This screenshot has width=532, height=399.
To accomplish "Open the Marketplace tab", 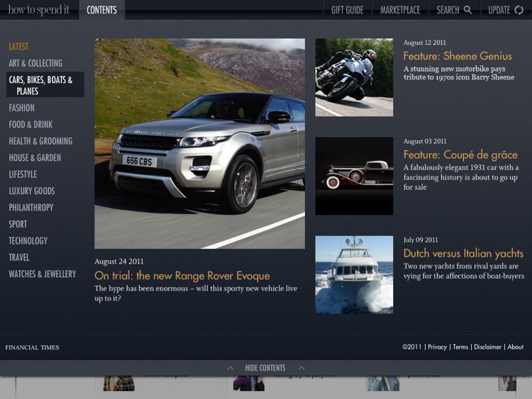I will [x=400, y=10].
